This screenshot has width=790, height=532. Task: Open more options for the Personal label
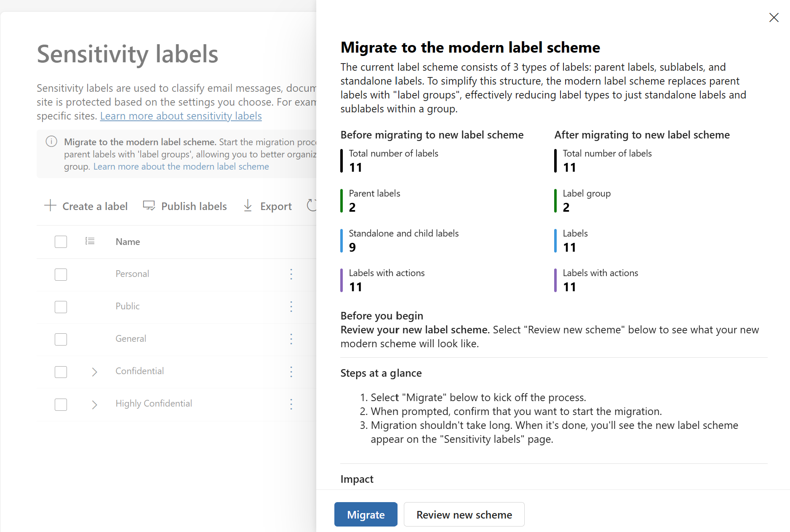tap(291, 274)
